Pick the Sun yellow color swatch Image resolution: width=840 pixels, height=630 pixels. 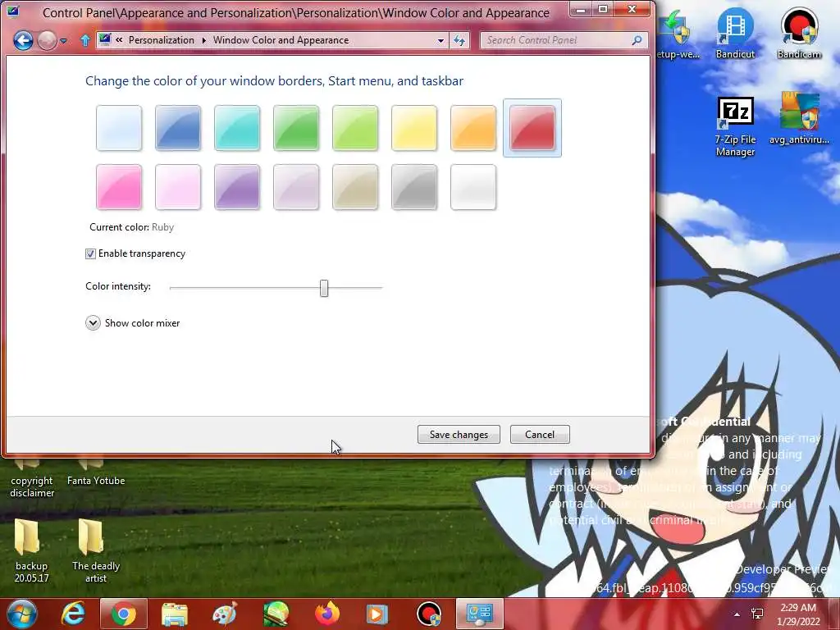pyautogui.click(x=414, y=128)
